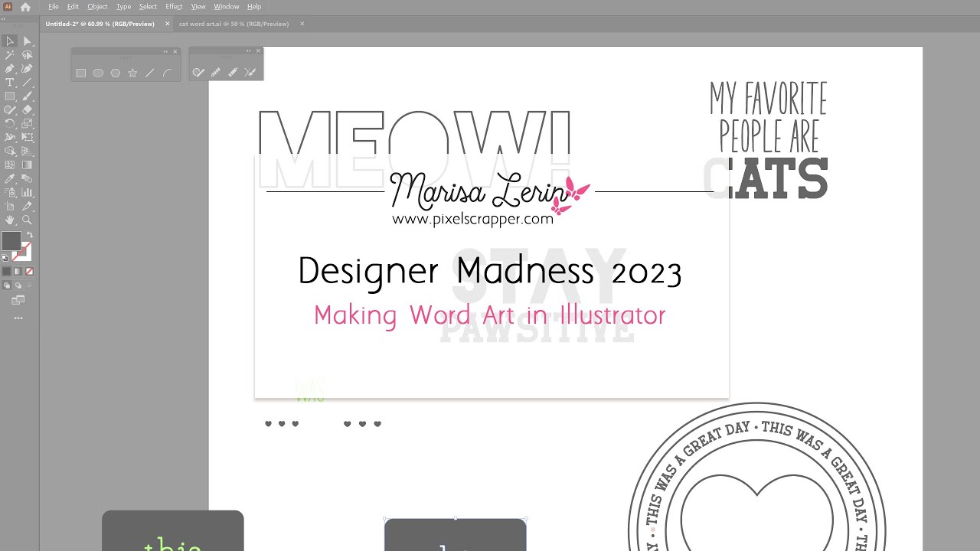Open Edit Toolbar three dots
The width and height of the screenshot is (980, 551).
18,318
